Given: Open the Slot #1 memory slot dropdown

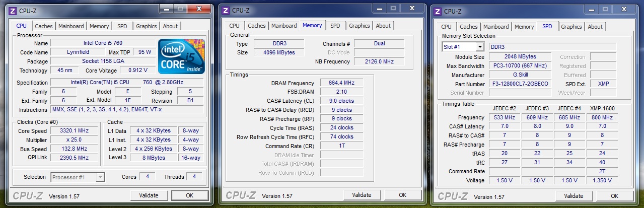Looking at the screenshot, I should pos(463,47).
